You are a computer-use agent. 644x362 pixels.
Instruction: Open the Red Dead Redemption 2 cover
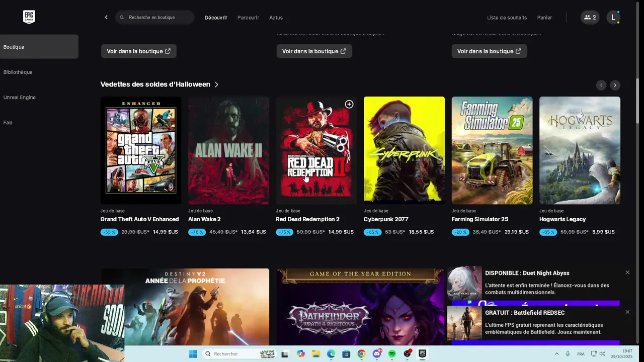(x=316, y=150)
